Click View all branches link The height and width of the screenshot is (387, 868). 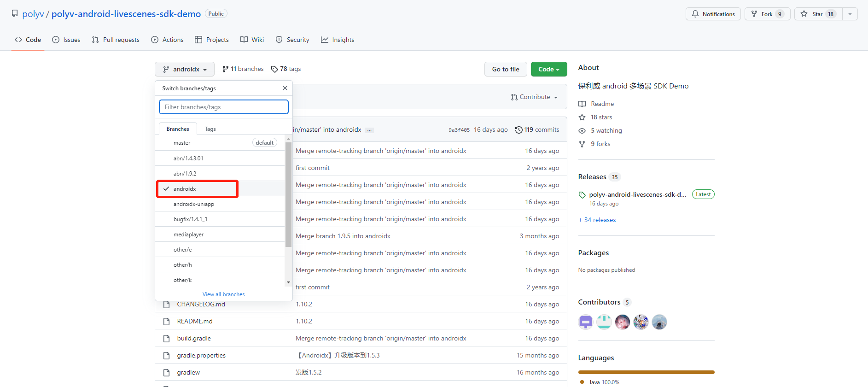224,294
